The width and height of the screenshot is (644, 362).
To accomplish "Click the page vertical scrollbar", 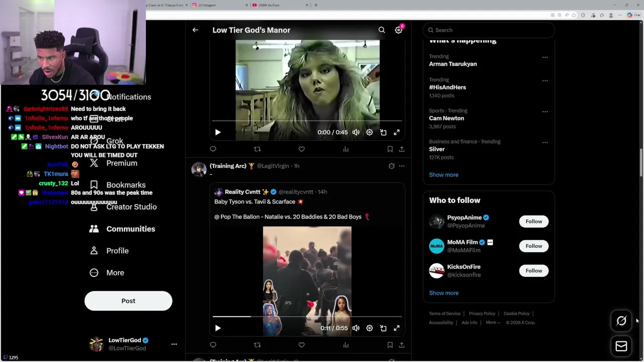I will 641,163.
